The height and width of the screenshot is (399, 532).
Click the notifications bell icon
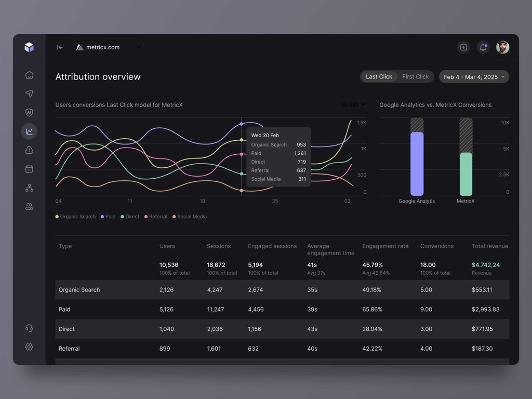pos(483,47)
